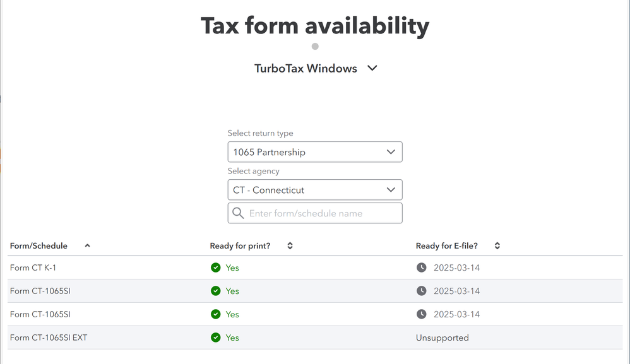Screen dimensions: 630x364
Task: Focus the form/schedule name search field
Action: point(315,213)
